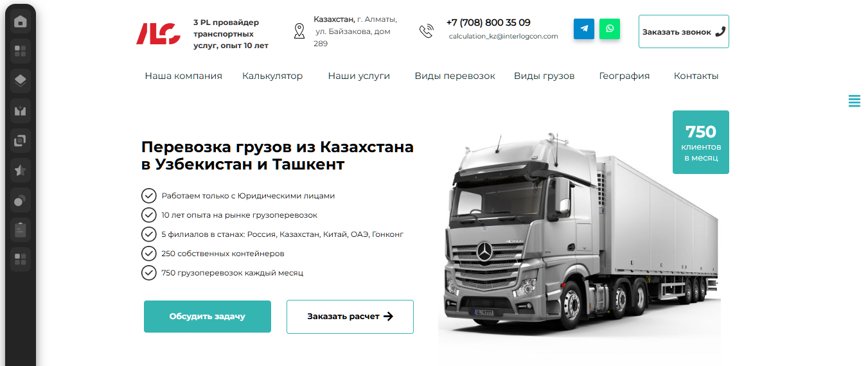Click the phone handset icon near the number

click(427, 31)
